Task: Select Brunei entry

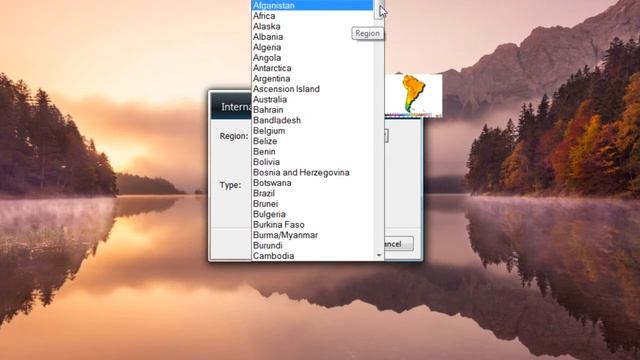Action: tap(312, 204)
